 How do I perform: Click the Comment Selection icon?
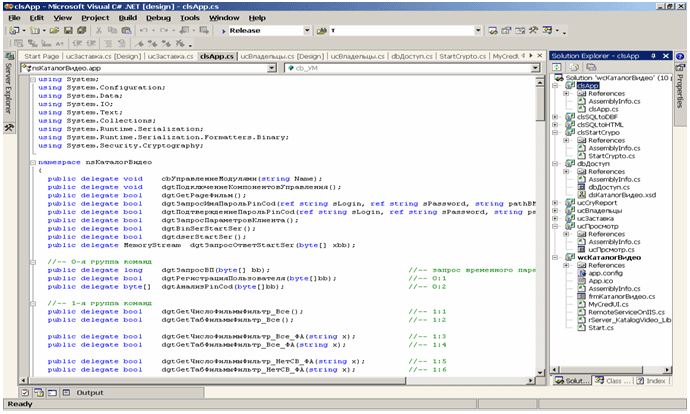tap(108, 43)
